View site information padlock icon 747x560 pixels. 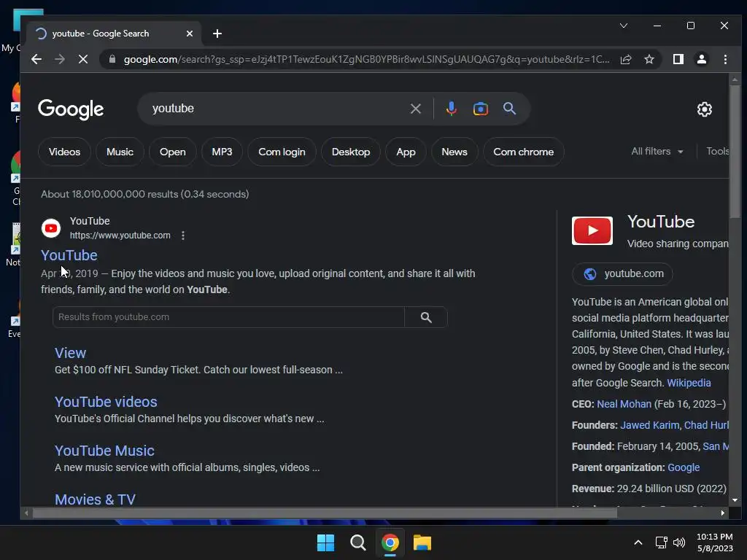point(112,59)
